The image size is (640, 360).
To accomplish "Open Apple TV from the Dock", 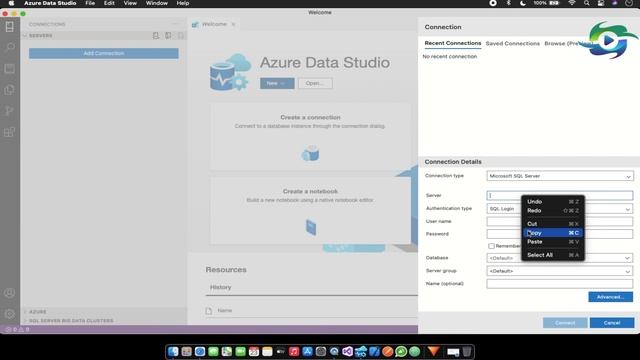I will (280, 351).
